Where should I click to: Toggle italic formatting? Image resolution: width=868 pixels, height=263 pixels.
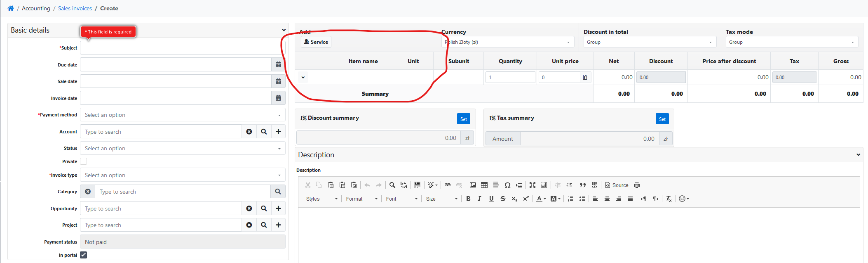coord(479,199)
